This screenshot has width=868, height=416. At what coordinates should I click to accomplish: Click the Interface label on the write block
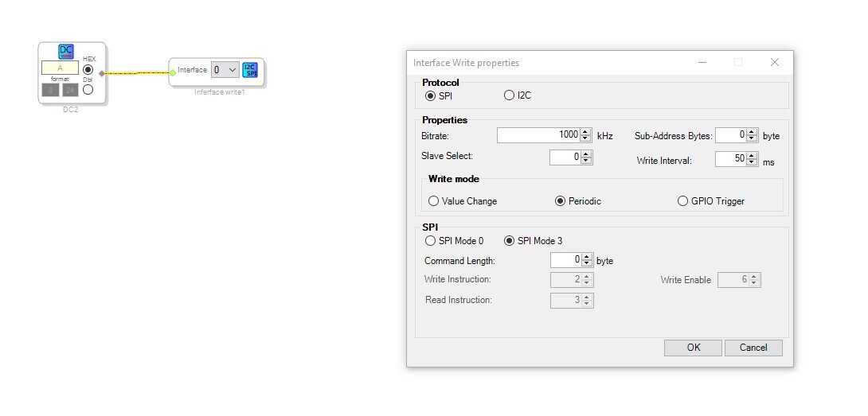(x=192, y=70)
